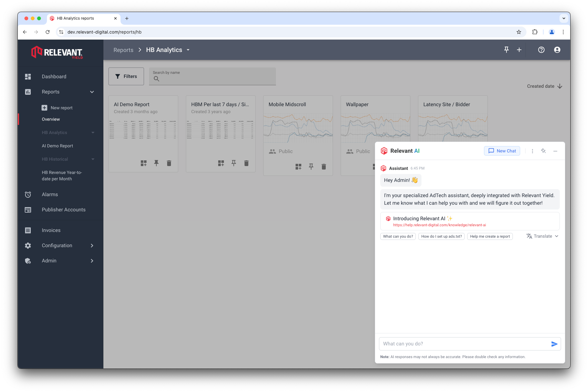
Task: Click the send message arrow icon
Action: (x=554, y=344)
